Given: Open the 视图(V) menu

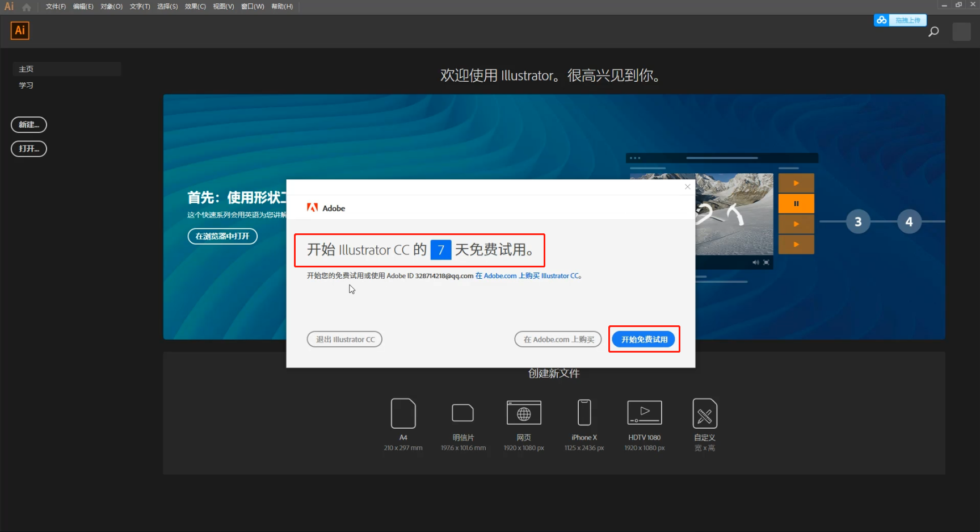Looking at the screenshot, I should click(x=224, y=7).
